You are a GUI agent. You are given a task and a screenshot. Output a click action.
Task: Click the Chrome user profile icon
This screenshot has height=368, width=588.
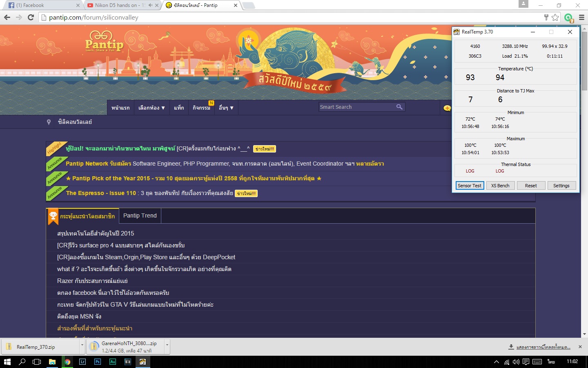[523, 4]
